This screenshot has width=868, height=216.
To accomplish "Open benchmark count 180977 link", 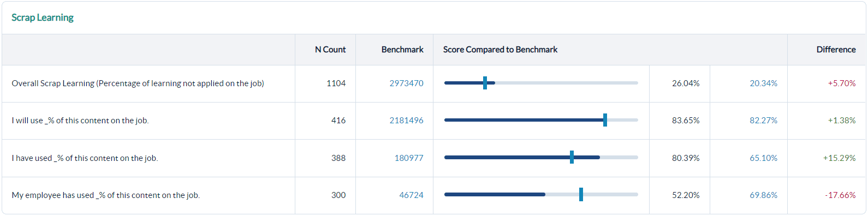I will pos(409,158).
